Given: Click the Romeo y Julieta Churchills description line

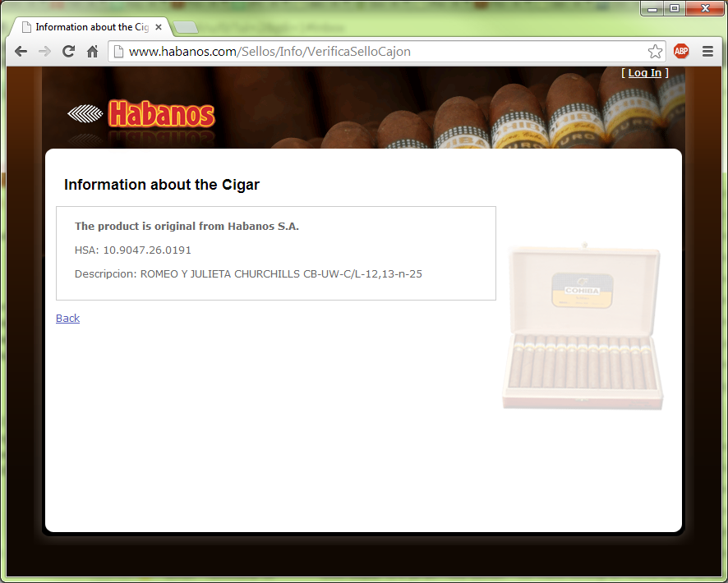Looking at the screenshot, I should pyautogui.click(x=248, y=274).
